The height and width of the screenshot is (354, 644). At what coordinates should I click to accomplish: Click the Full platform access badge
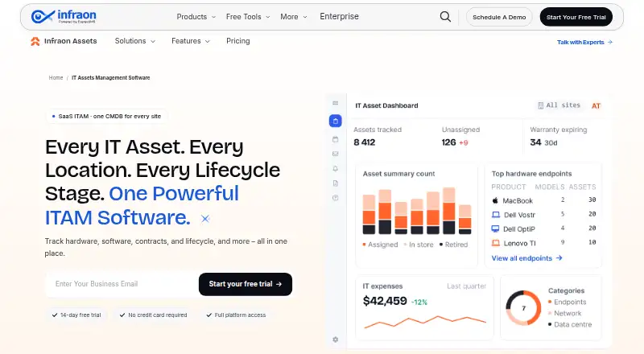[x=236, y=315]
